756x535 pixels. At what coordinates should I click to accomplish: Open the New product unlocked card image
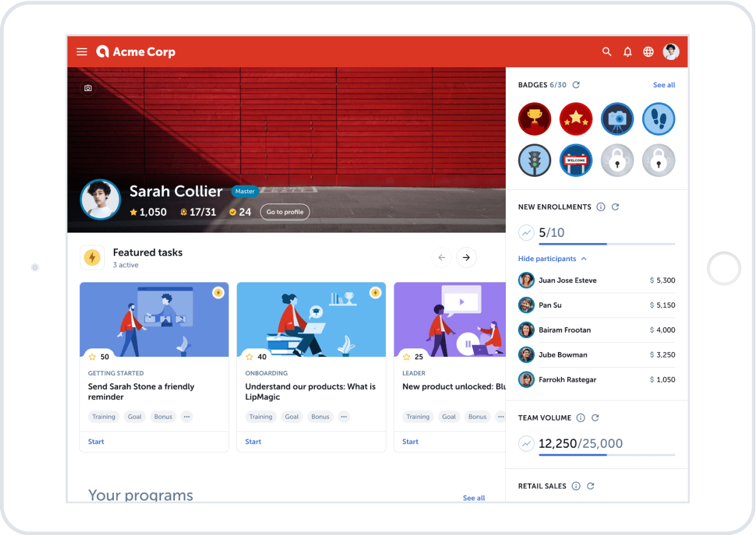coord(449,319)
